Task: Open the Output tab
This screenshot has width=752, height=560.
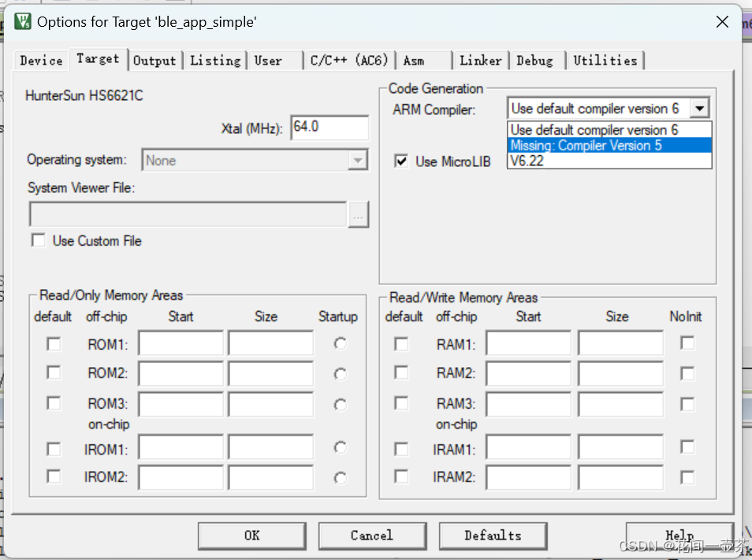Action: tap(155, 61)
